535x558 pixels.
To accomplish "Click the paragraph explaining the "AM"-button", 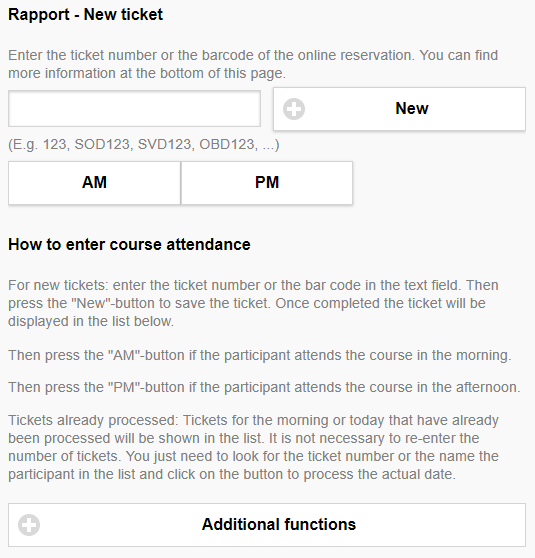I will point(260,355).
